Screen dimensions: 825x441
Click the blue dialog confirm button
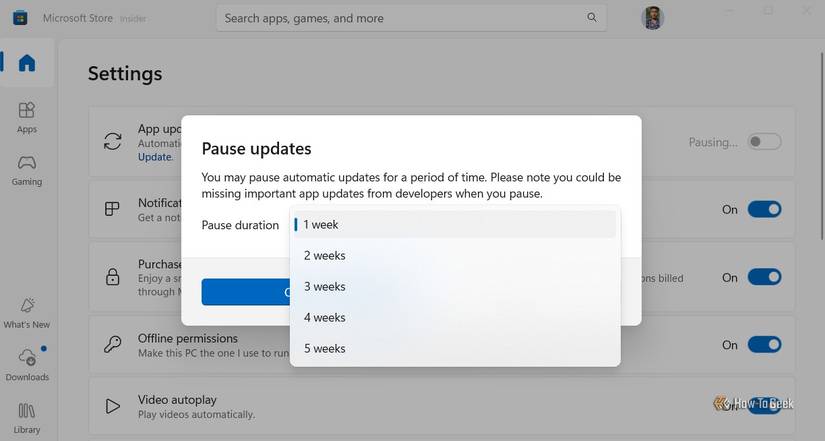click(x=246, y=292)
